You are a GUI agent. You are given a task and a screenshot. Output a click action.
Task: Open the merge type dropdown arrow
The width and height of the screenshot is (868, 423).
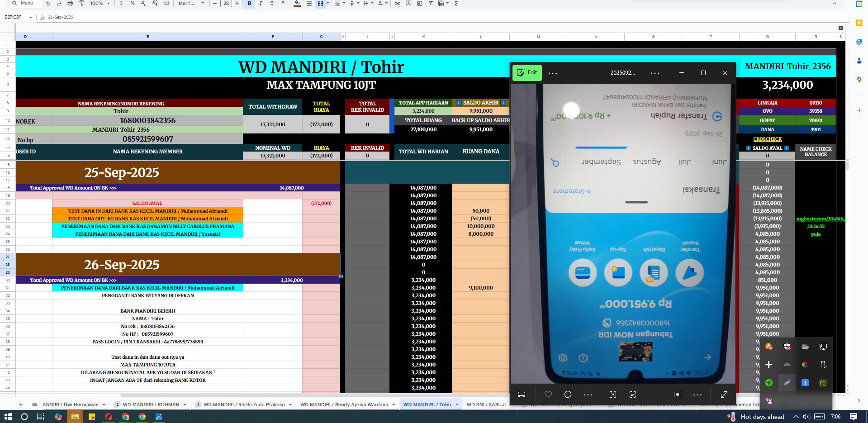click(327, 3)
